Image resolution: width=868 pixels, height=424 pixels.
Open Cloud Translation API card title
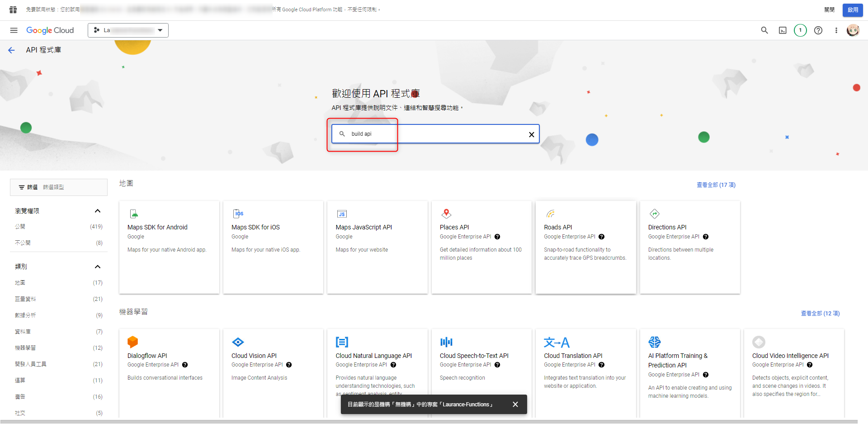point(573,356)
